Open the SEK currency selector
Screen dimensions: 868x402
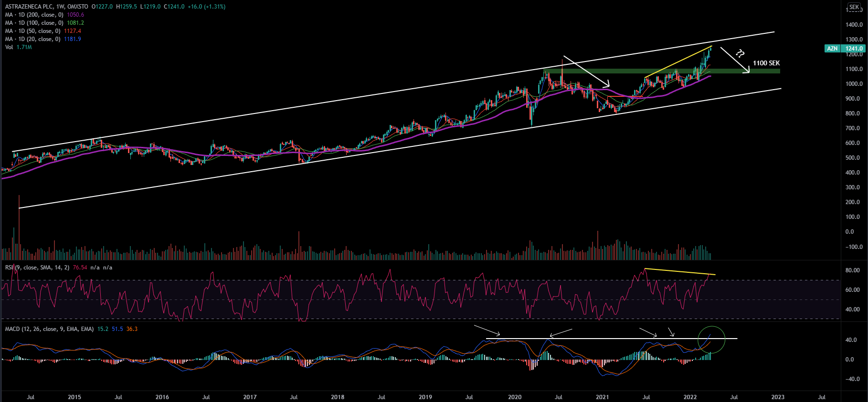pos(854,7)
